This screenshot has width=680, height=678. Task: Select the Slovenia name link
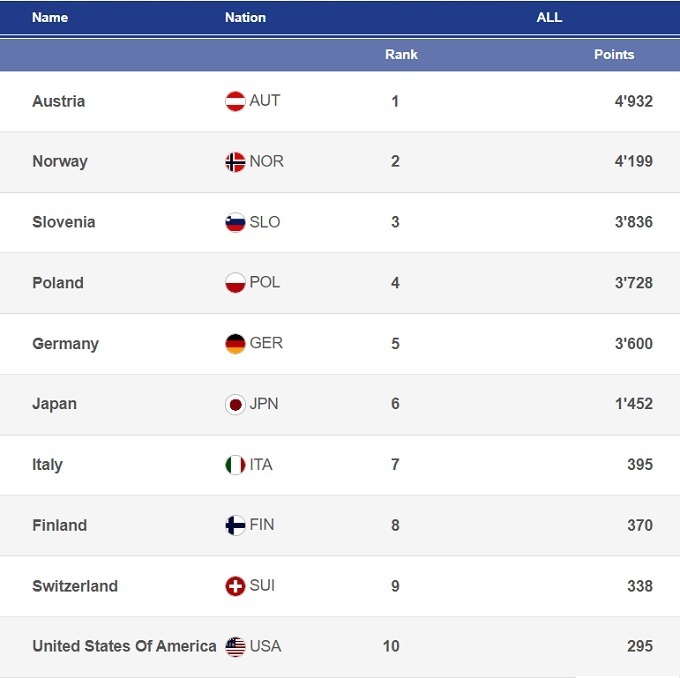(63, 222)
